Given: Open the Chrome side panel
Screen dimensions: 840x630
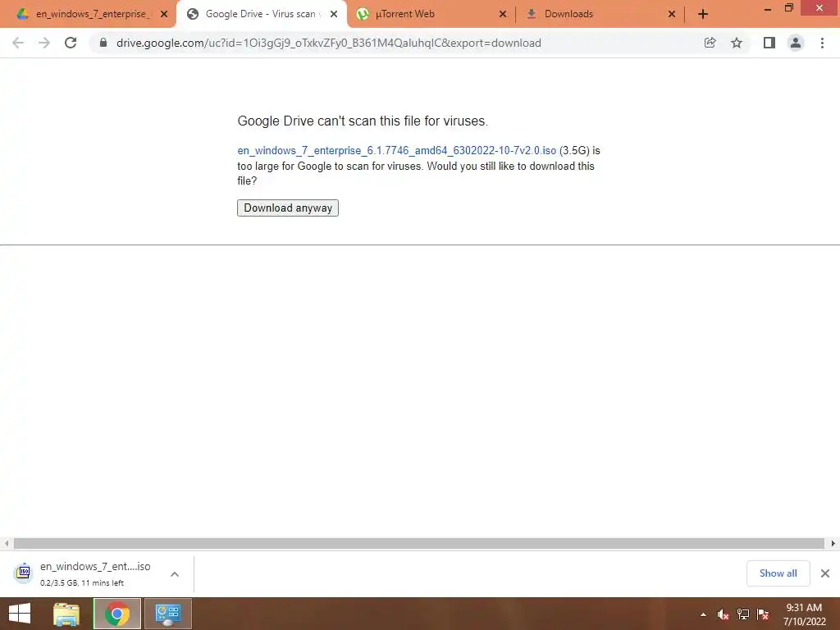Looking at the screenshot, I should (769, 43).
